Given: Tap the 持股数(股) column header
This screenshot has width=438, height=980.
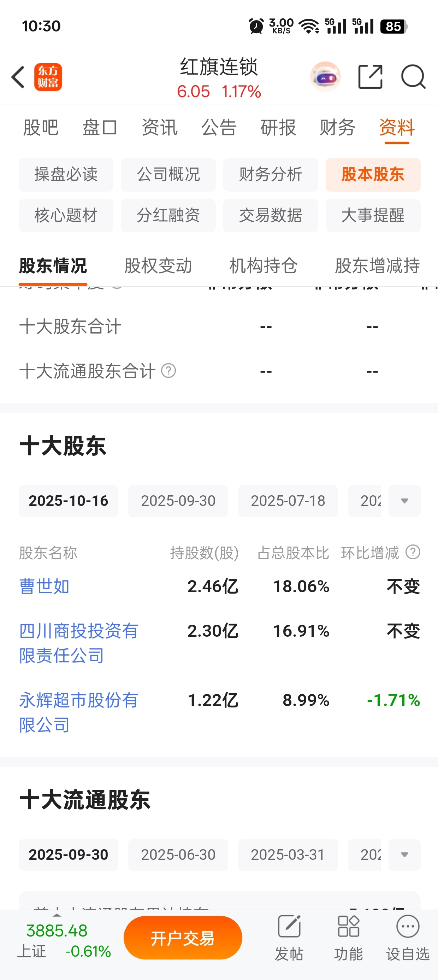Looking at the screenshot, I should point(205,553).
